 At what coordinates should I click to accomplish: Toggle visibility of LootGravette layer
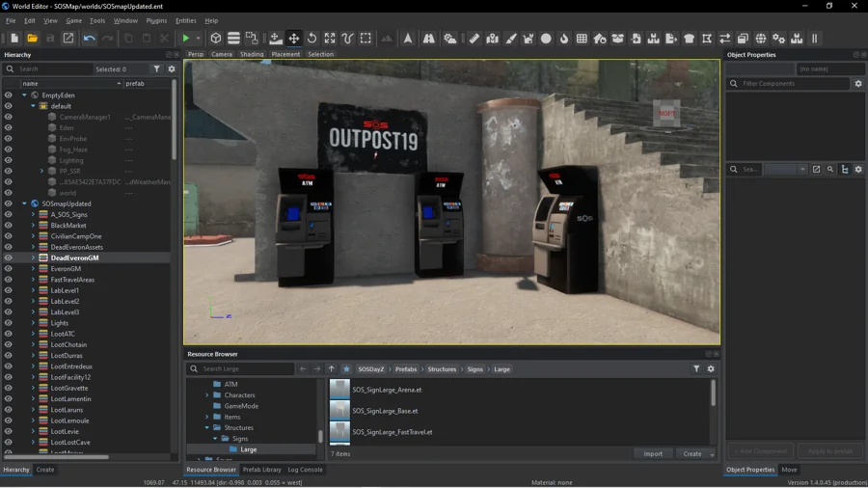pyautogui.click(x=9, y=388)
